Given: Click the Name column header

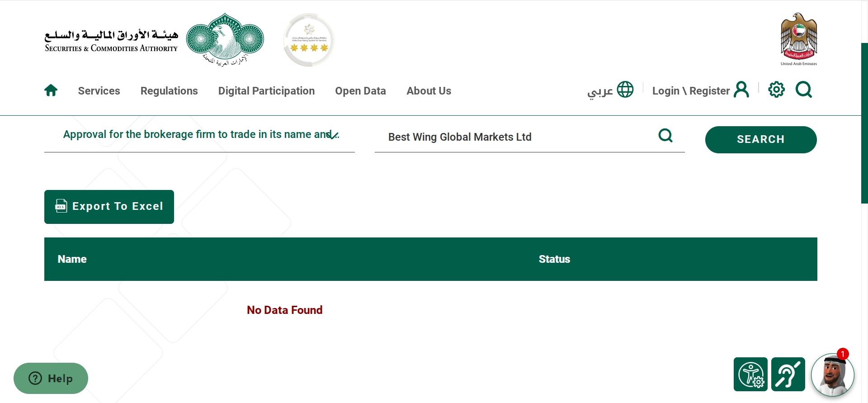Looking at the screenshot, I should (72, 259).
